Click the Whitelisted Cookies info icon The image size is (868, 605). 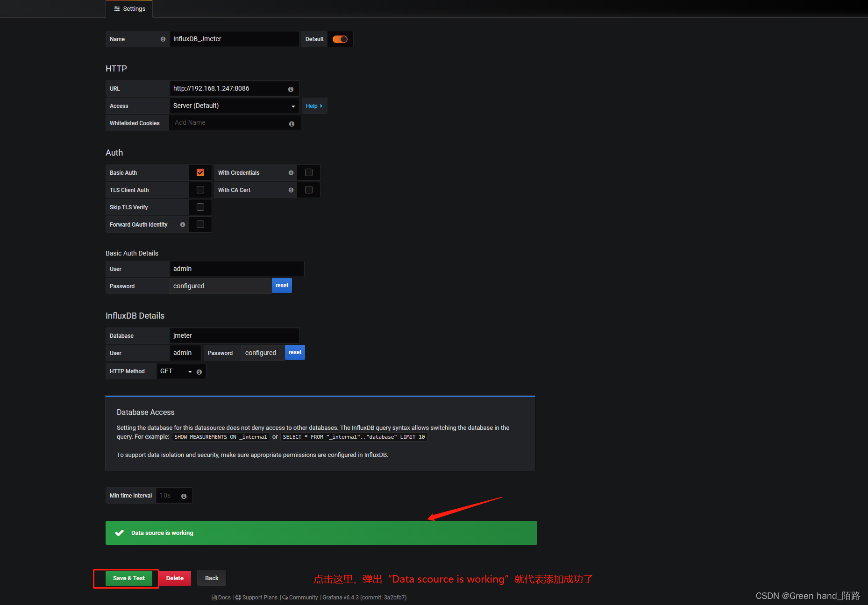pyautogui.click(x=292, y=124)
